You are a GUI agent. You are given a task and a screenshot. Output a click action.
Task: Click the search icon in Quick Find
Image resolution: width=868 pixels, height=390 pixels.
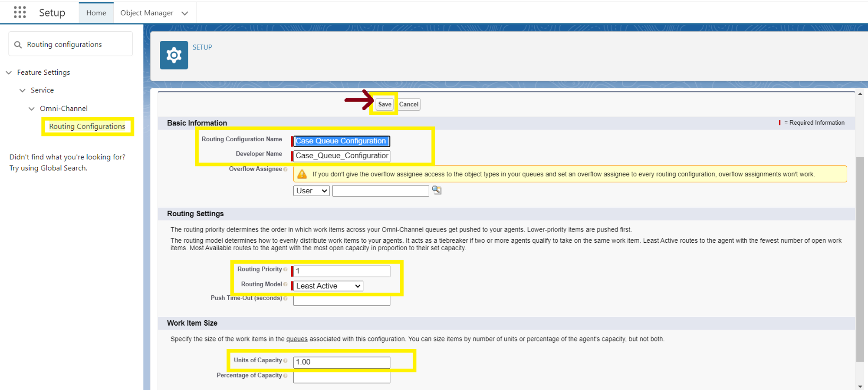click(18, 45)
